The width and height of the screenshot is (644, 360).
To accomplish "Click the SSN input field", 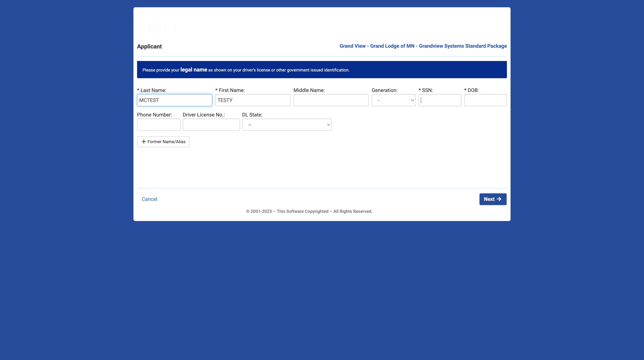I will (440, 100).
